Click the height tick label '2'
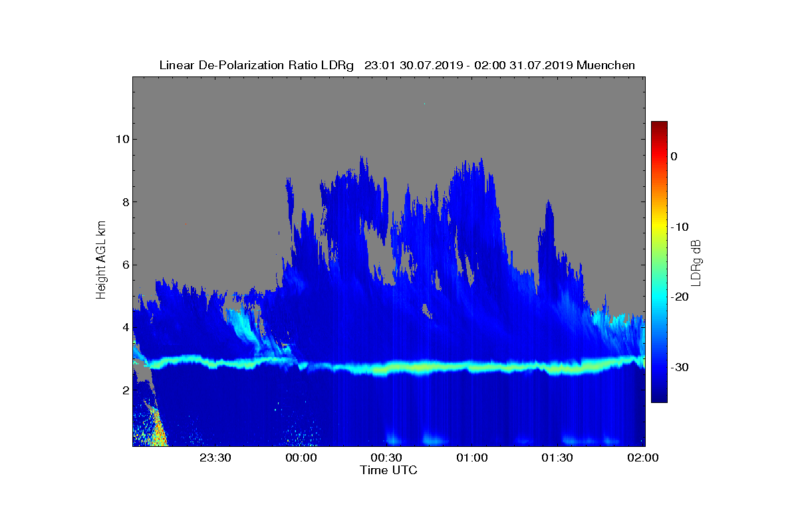The height and width of the screenshot is (532, 798). [x=124, y=390]
